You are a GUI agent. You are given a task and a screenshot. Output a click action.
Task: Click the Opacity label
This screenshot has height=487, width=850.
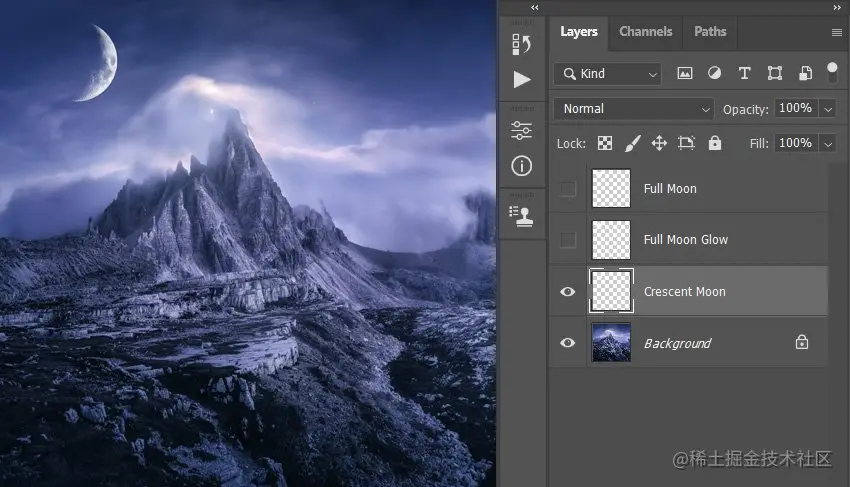[x=745, y=110]
